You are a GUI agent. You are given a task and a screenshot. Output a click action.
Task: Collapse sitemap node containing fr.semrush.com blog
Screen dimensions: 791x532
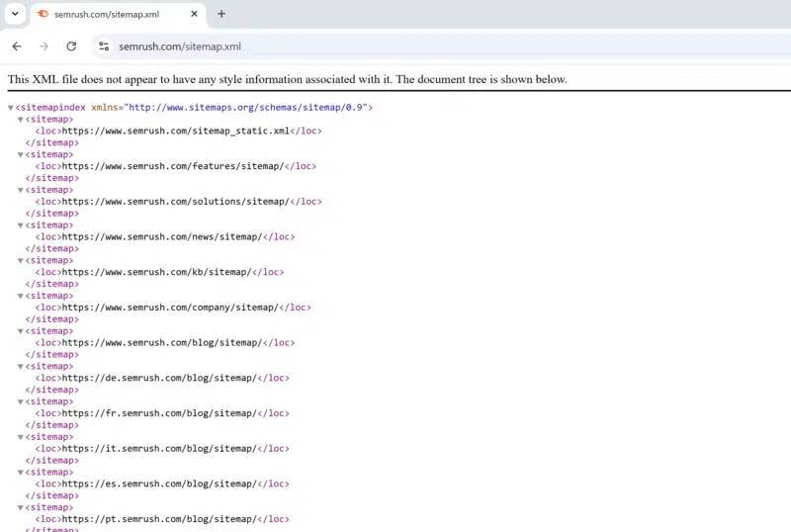pyautogui.click(x=20, y=402)
